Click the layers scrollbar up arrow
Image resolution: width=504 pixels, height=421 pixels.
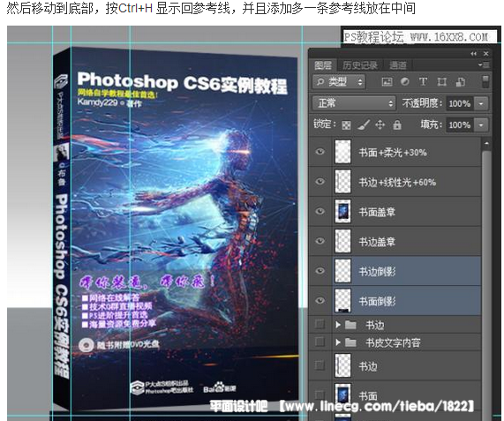(x=486, y=144)
